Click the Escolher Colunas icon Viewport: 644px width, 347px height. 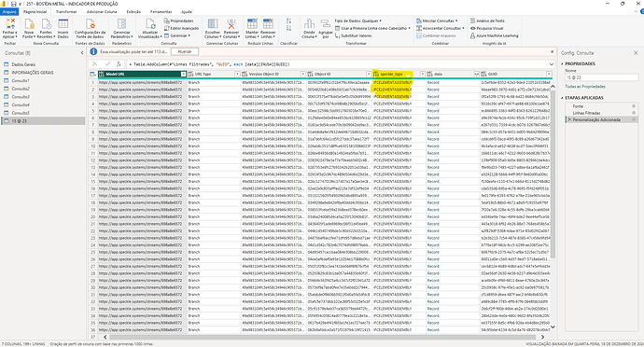(213, 24)
